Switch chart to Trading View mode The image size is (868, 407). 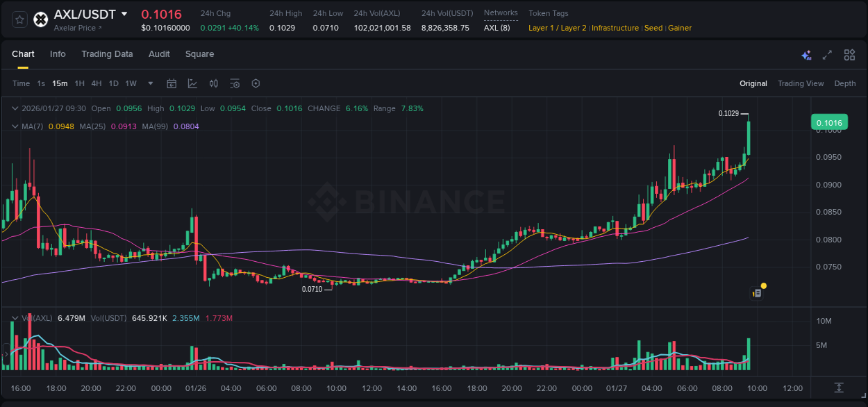pos(801,83)
